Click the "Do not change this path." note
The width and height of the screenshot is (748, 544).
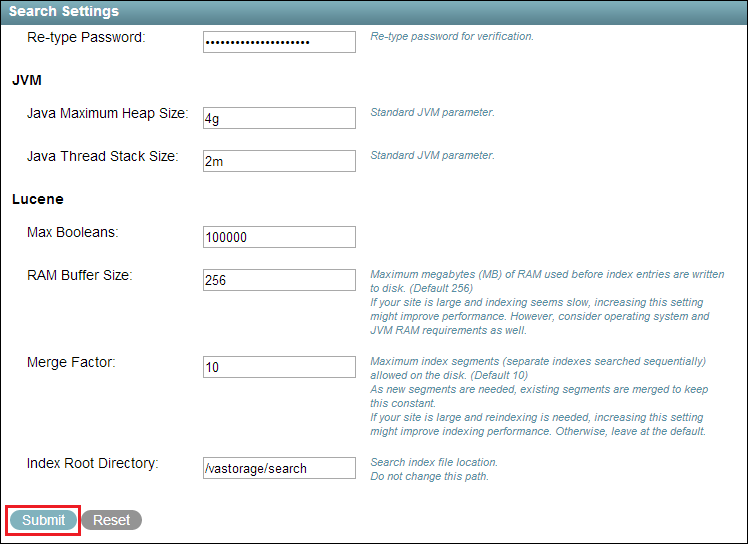(x=429, y=476)
